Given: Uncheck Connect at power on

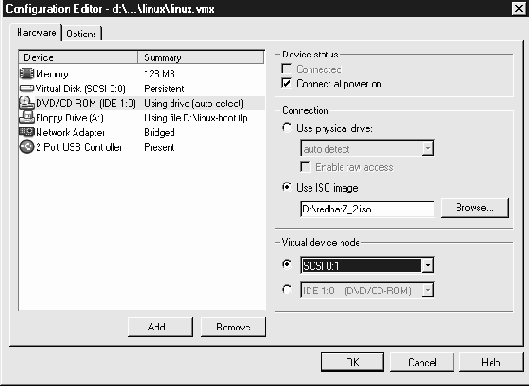Looking at the screenshot, I should [x=286, y=83].
